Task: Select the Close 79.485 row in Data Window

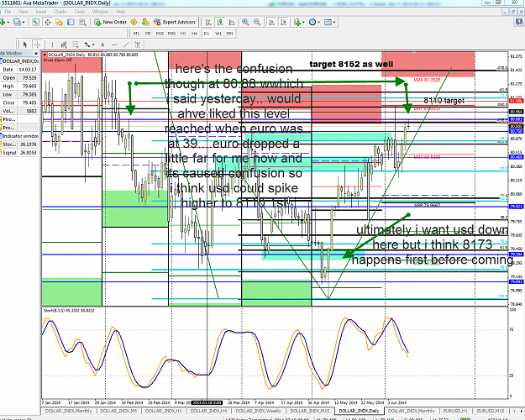Action: pyautogui.click(x=20, y=102)
